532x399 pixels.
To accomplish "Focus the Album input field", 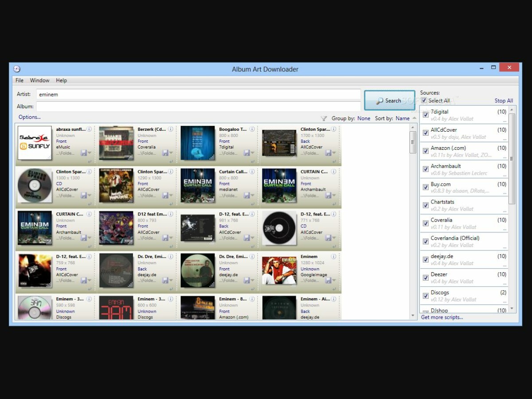I will (199, 106).
